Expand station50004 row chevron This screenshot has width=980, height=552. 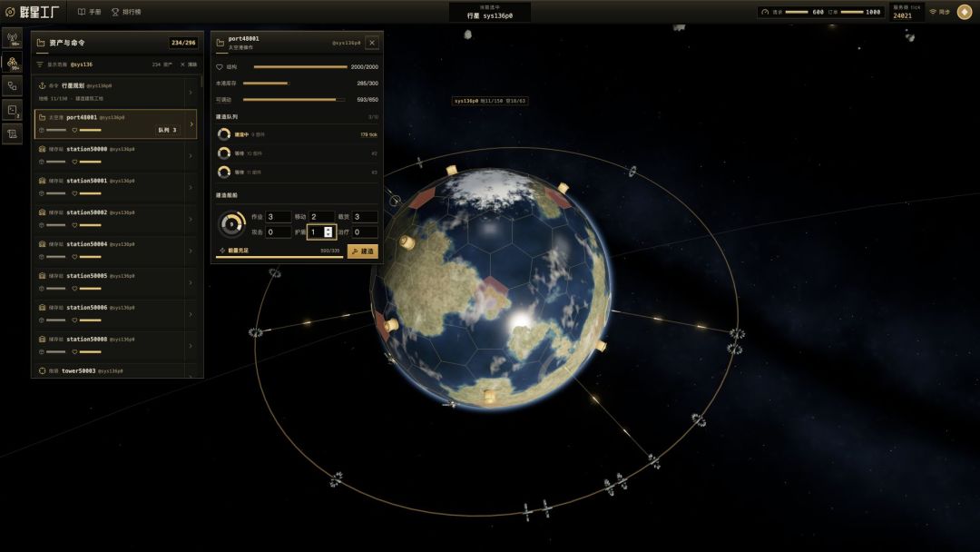click(191, 251)
